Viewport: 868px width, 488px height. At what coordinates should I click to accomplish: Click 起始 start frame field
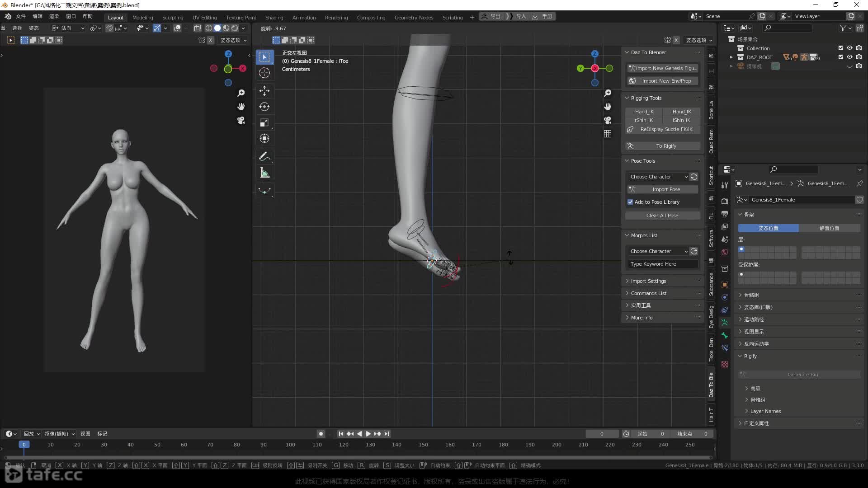coord(651,434)
